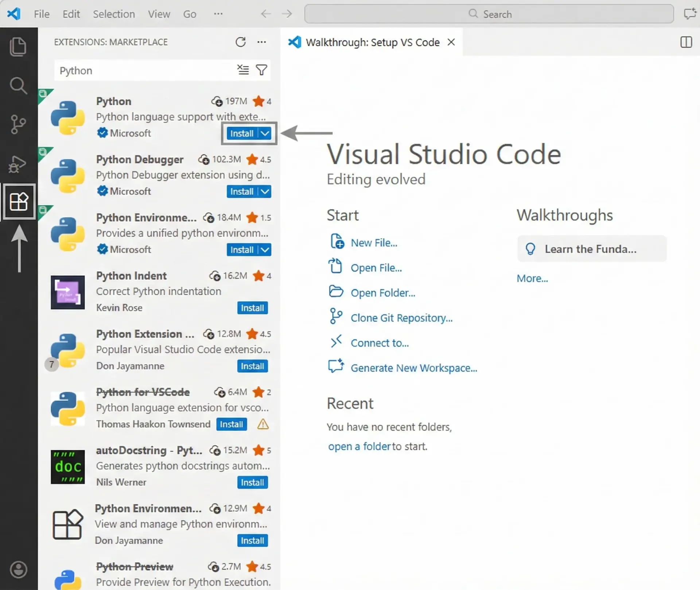This screenshot has width=700, height=590.
Task: Open the Search view in activity bar
Action: (x=18, y=86)
